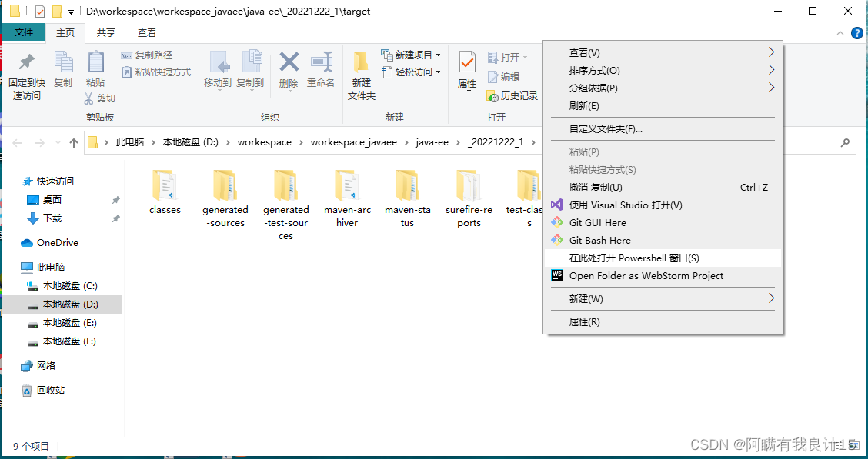Viewport: 868px width, 459px height.
Task: Choose Git GUI Here menu item
Action: [663, 223]
